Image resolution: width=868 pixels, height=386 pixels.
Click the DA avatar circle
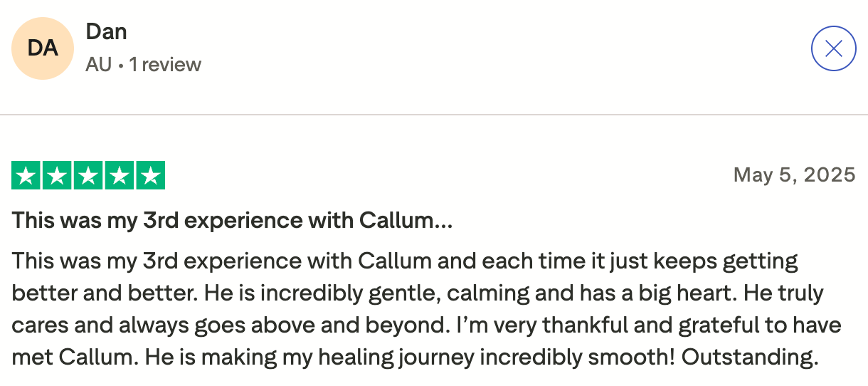(x=43, y=48)
